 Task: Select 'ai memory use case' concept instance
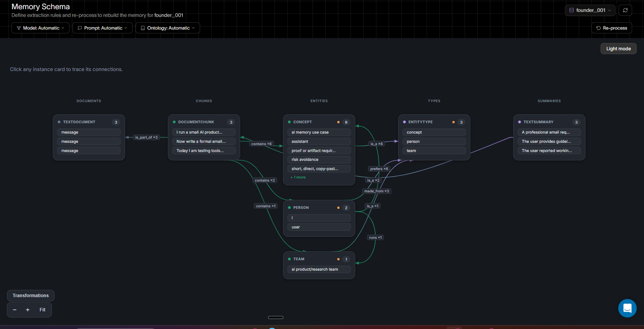[x=319, y=132]
